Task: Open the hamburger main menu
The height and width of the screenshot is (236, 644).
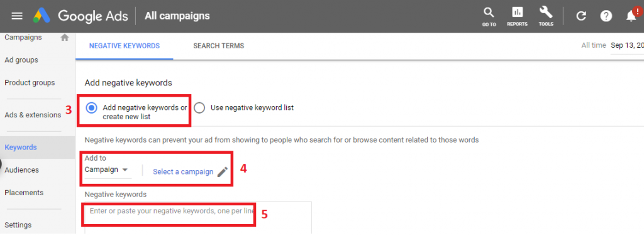Action: click(17, 16)
